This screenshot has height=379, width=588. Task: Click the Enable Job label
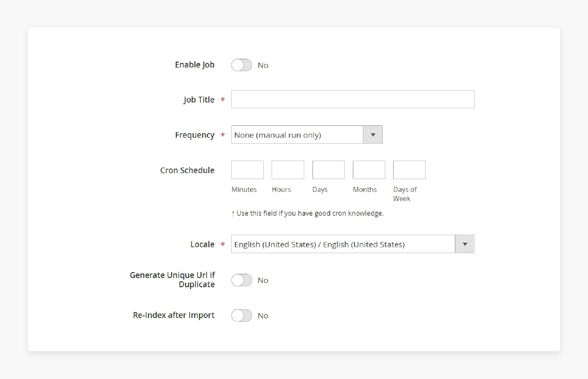[195, 65]
